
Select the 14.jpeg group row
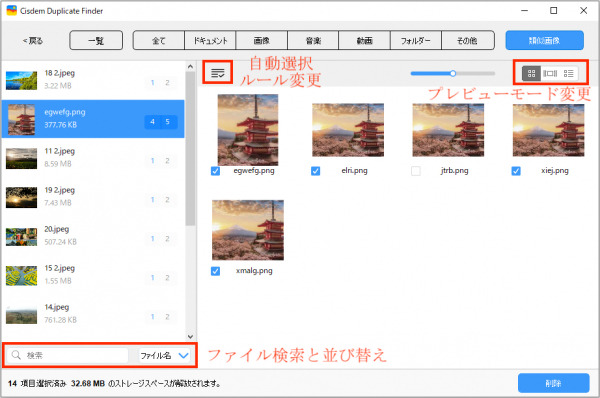pos(93,314)
